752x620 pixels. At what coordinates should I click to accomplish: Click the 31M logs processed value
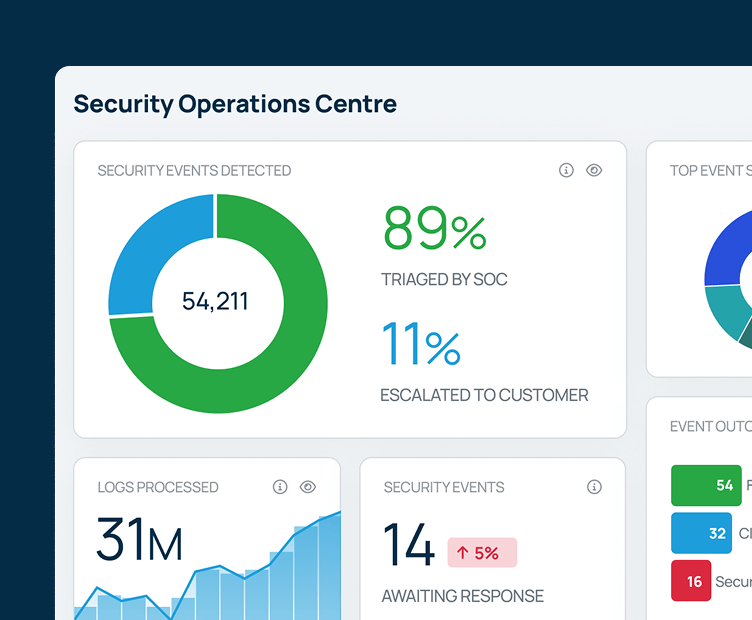(139, 542)
